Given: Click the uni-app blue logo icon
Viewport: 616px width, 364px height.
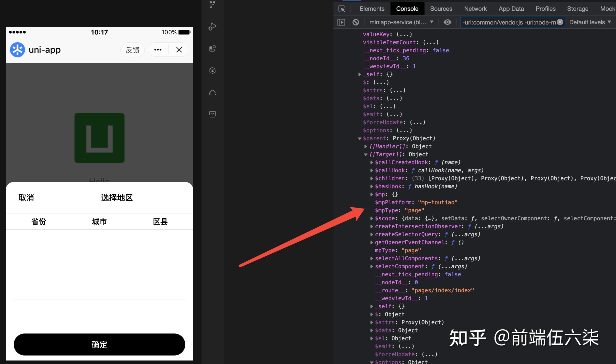Looking at the screenshot, I should pyautogui.click(x=17, y=50).
